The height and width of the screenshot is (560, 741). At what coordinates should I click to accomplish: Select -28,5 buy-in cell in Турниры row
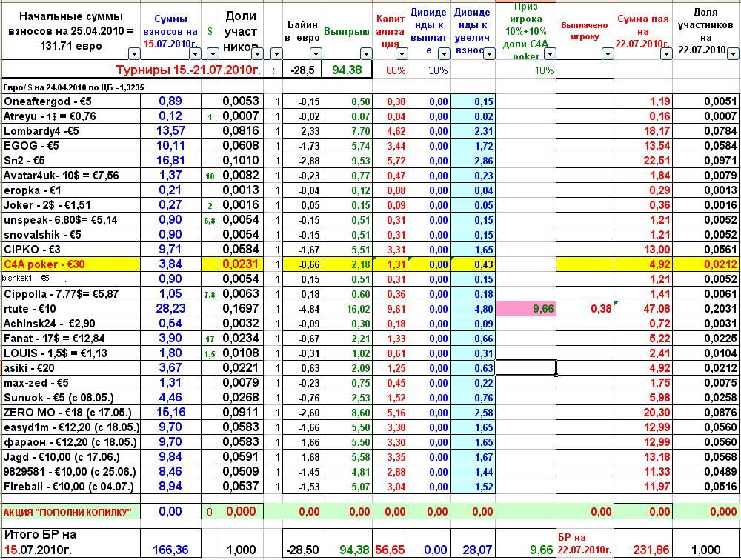pyautogui.click(x=302, y=70)
